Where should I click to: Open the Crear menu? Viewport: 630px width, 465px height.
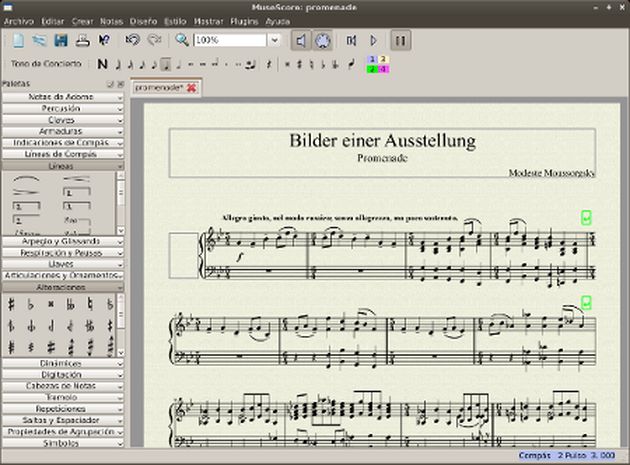tap(82, 21)
